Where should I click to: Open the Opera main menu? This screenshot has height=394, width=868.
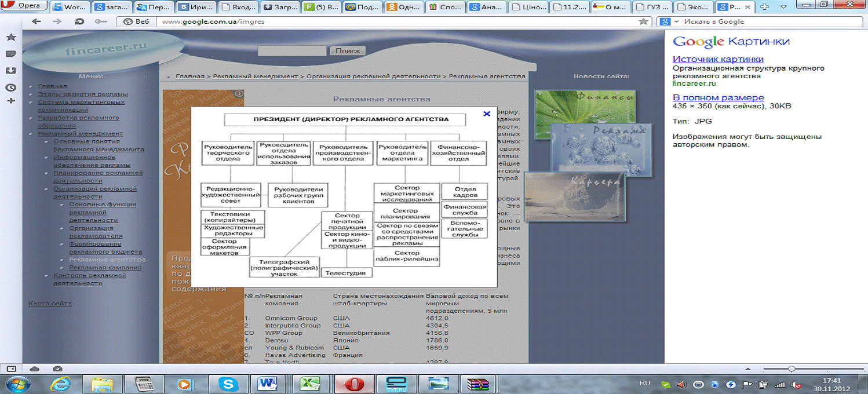[23, 6]
